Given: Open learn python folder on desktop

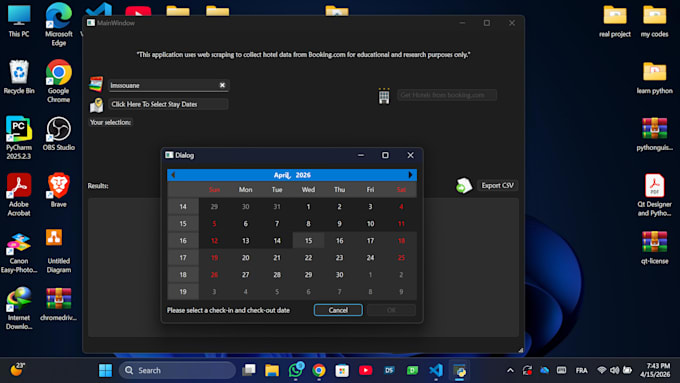Looking at the screenshot, I should 654,78.
